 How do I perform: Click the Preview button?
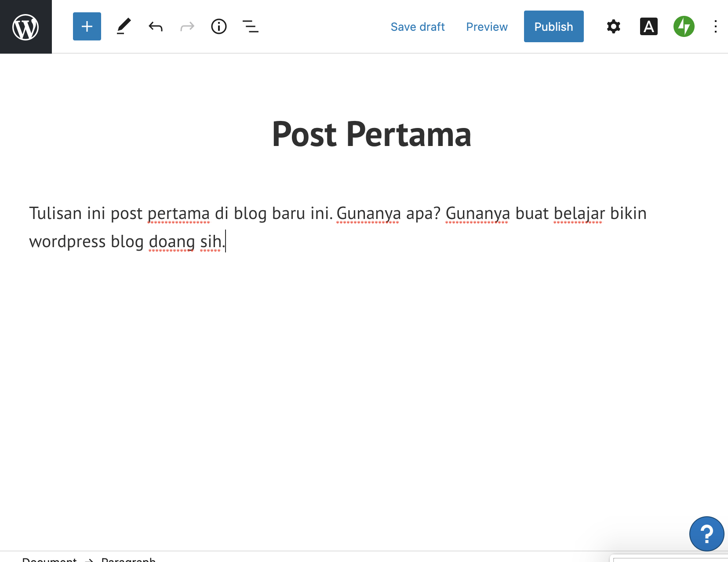pos(487,27)
